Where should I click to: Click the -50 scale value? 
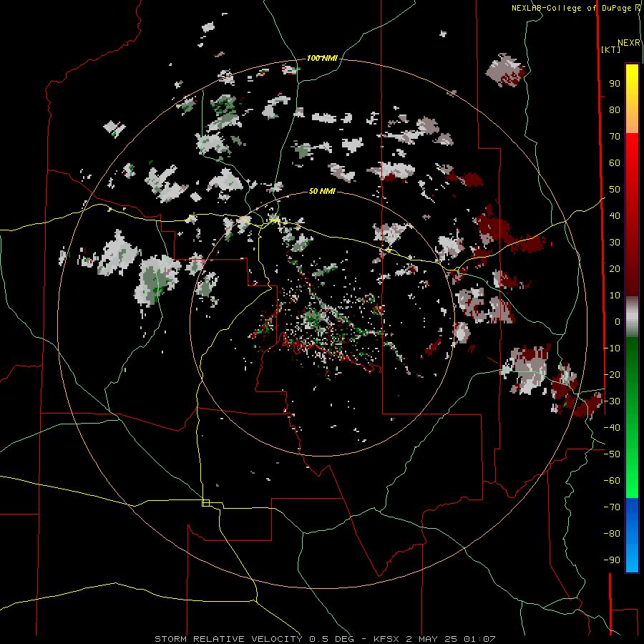pos(612,454)
